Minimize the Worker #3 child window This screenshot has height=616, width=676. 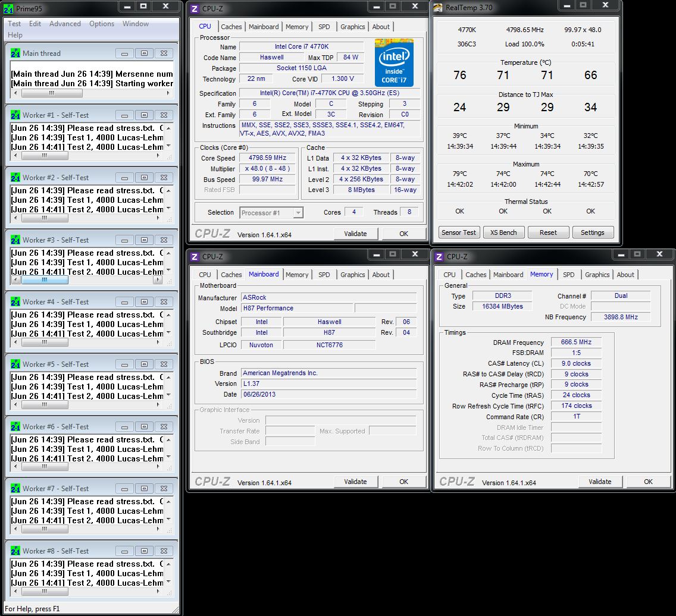[124, 240]
